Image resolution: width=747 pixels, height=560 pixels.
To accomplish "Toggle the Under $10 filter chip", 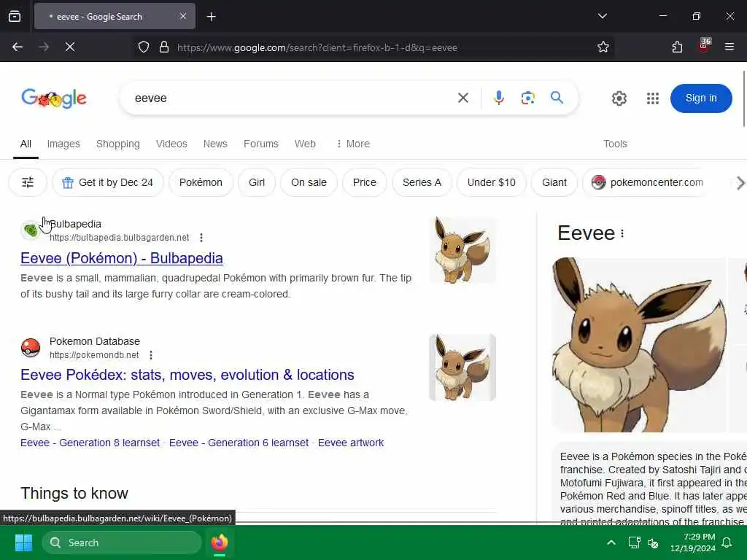I will coord(491,182).
